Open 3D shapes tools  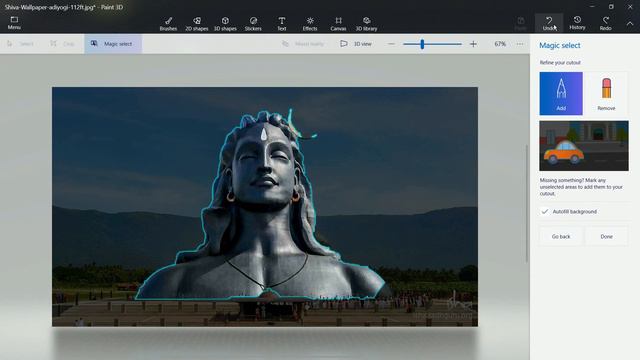click(225, 24)
